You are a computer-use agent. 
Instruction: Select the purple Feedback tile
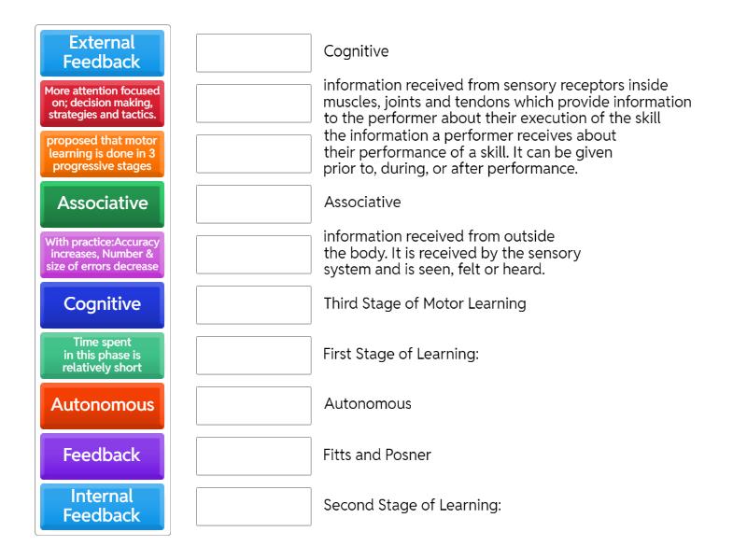point(101,455)
